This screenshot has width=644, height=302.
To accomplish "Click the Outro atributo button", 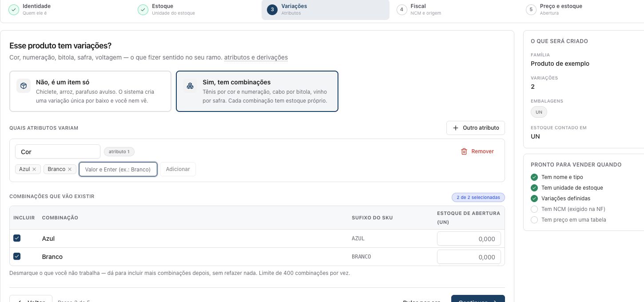I will click(x=476, y=128).
